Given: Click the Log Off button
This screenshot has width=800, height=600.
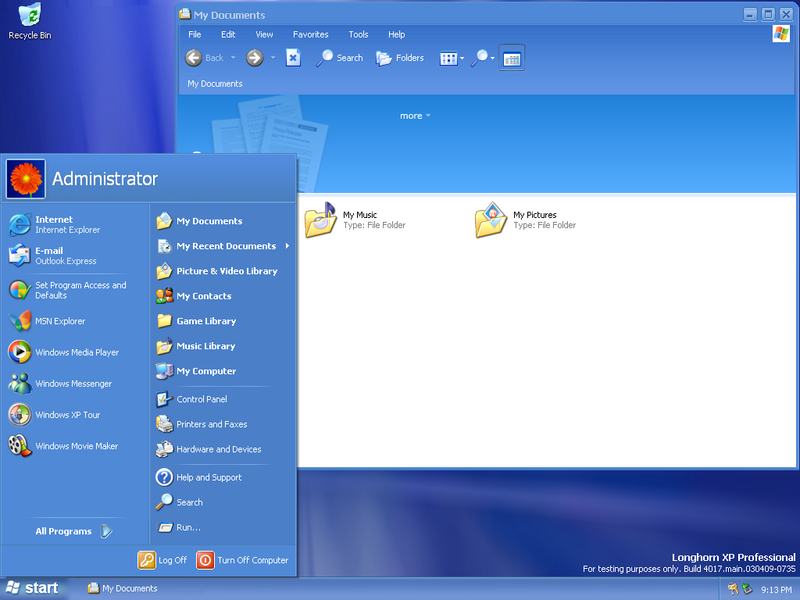Looking at the screenshot, I should point(163,560).
